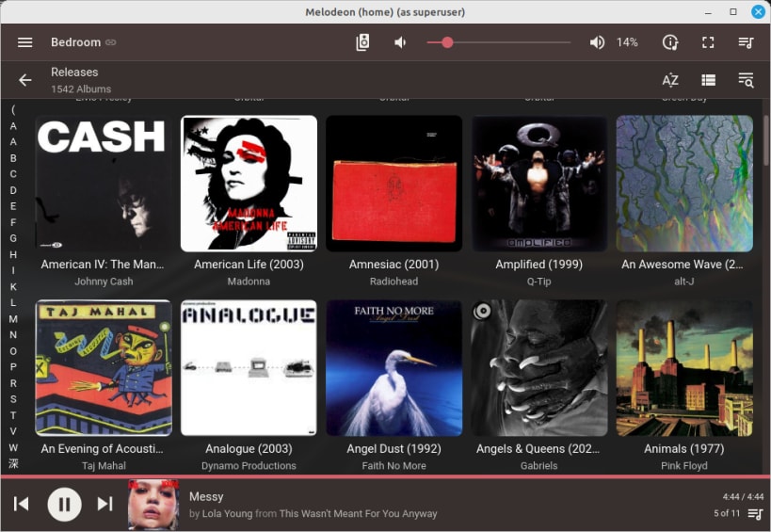Switch to list view layout
This screenshot has height=532, width=771.
(x=708, y=80)
